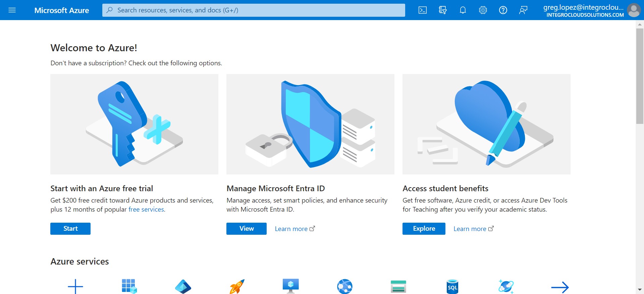Click the 'Azure services' section heading
Image resolution: width=644 pixels, height=294 pixels.
tap(79, 262)
